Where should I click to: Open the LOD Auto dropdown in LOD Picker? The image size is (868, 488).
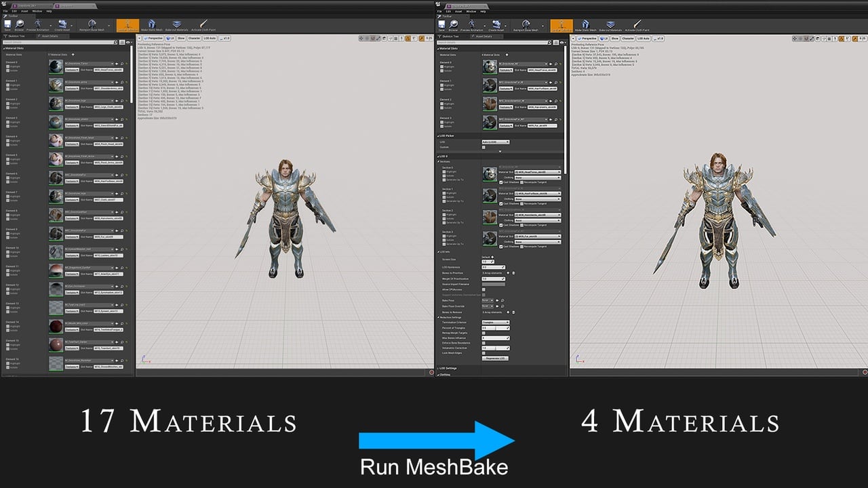pyautogui.click(x=495, y=142)
